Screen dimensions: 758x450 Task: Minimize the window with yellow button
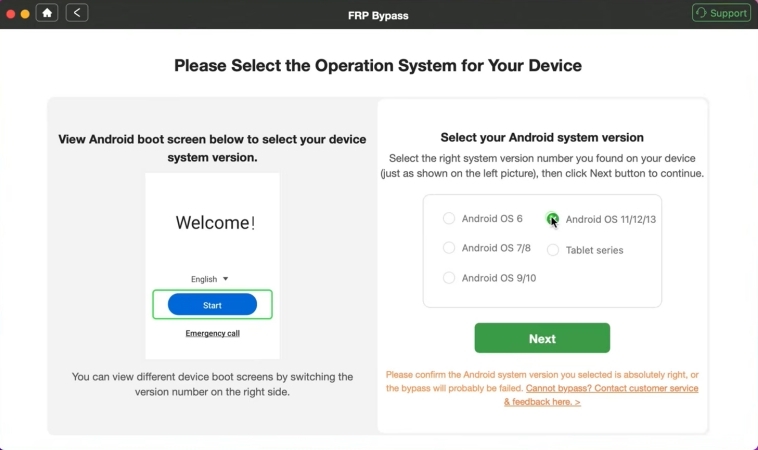click(25, 14)
